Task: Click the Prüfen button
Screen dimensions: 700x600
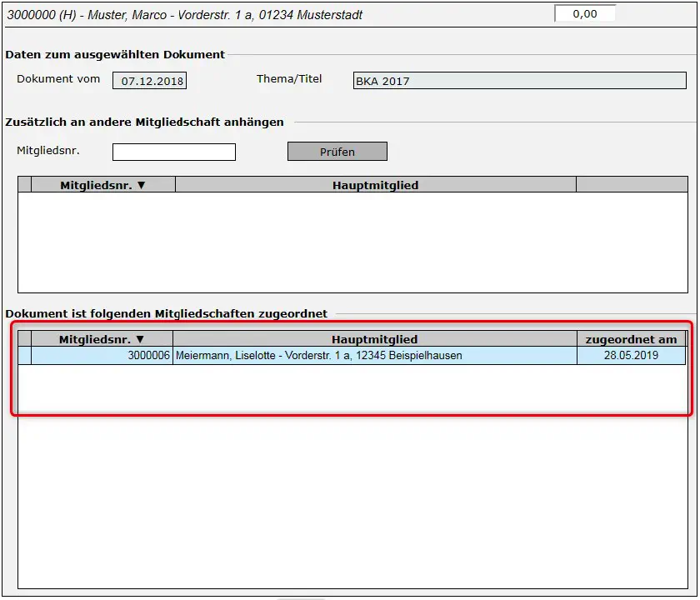Action: 337,152
